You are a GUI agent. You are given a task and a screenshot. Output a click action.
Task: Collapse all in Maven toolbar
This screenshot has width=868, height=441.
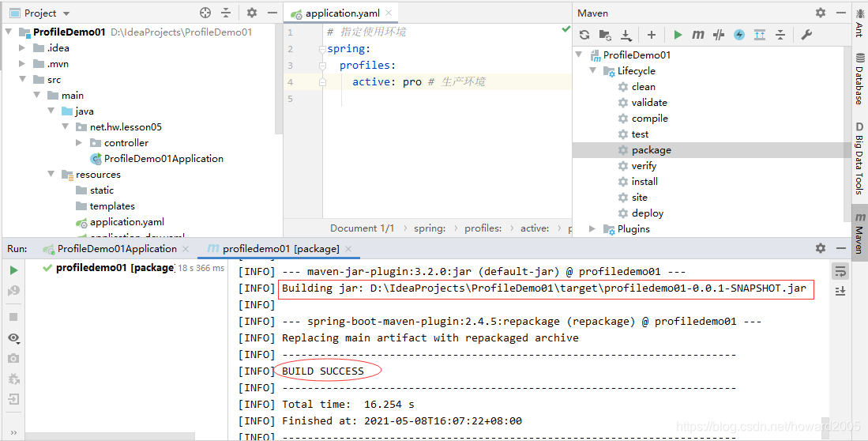click(780, 35)
